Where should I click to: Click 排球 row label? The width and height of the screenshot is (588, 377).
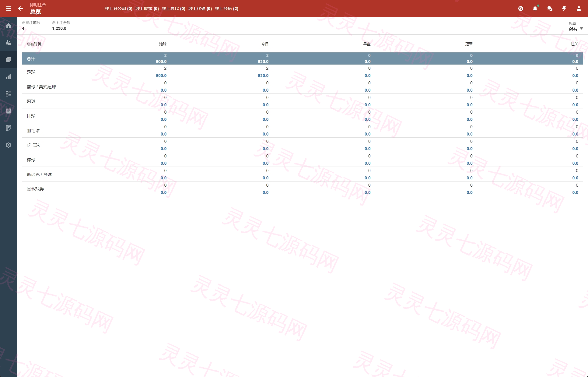click(x=31, y=116)
